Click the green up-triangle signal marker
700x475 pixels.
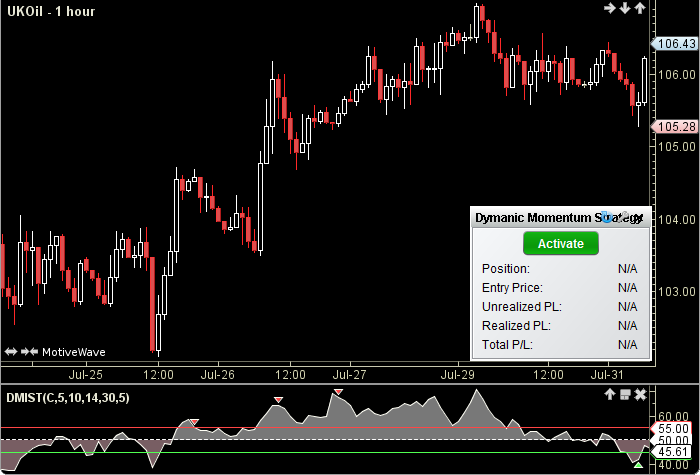tap(638, 465)
